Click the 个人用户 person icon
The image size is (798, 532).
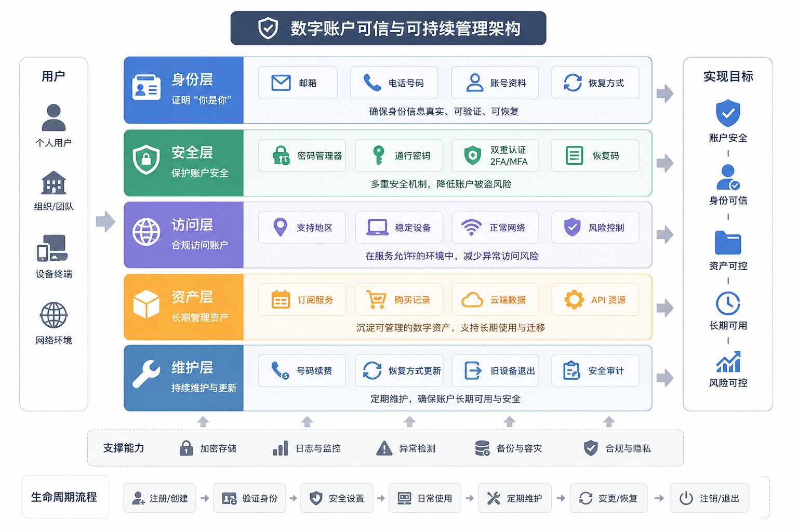click(54, 117)
